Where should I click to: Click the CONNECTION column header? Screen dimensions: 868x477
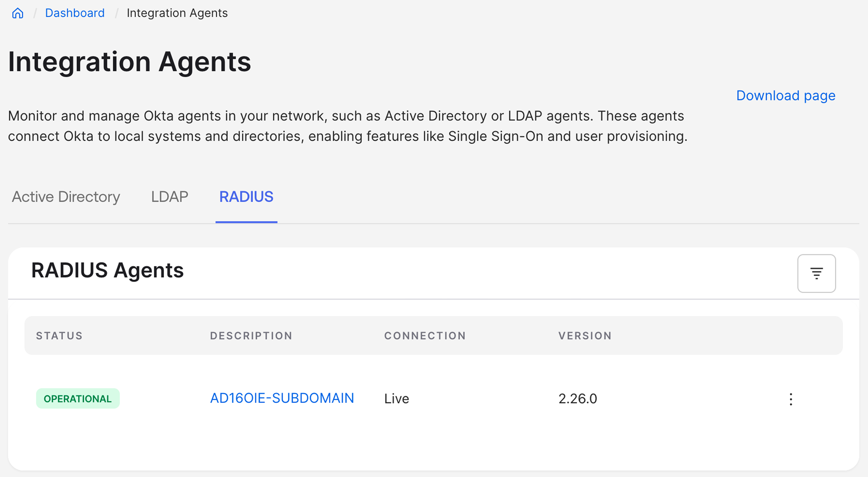coord(425,336)
